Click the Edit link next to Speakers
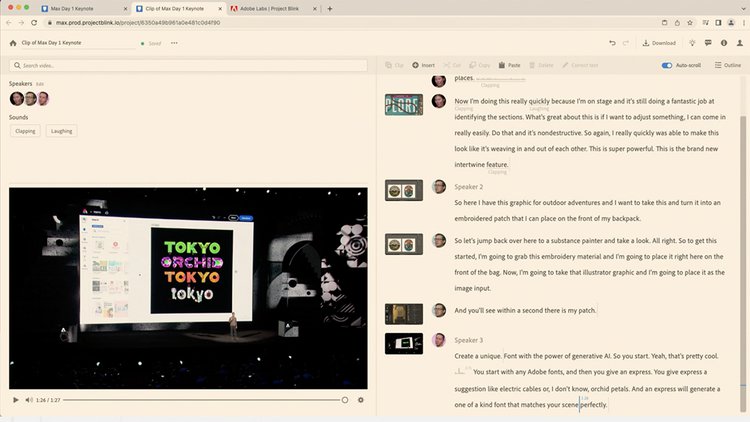The width and height of the screenshot is (750, 422). [x=40, y=84]
